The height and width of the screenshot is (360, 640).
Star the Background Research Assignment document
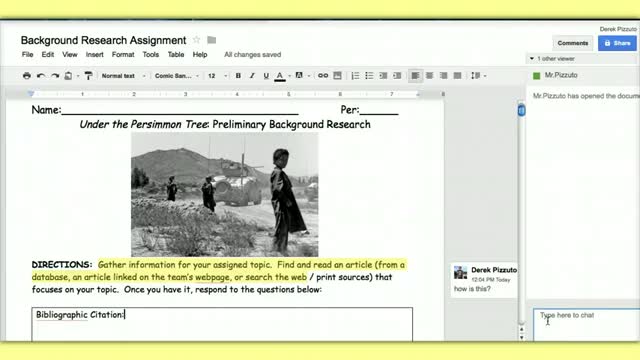196,40
